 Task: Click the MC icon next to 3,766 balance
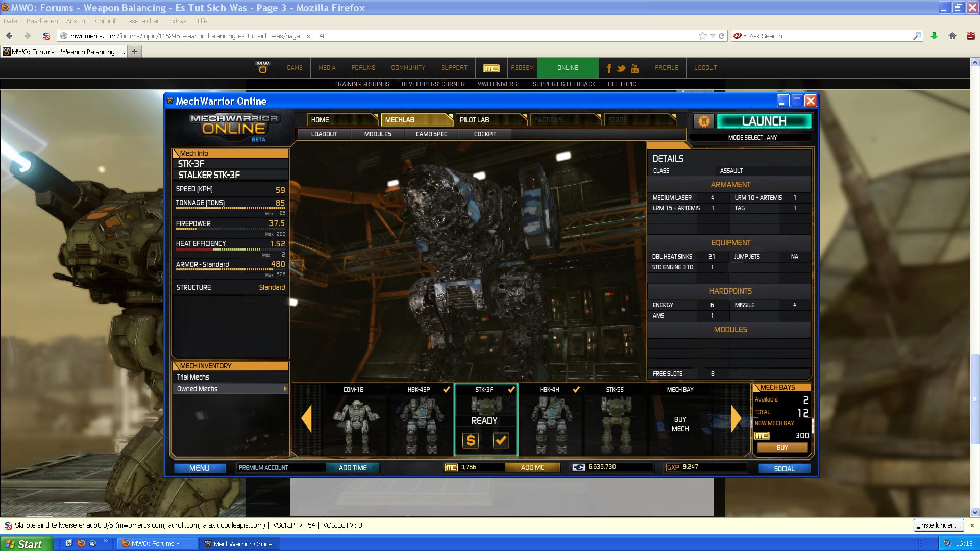click(451, 467)
